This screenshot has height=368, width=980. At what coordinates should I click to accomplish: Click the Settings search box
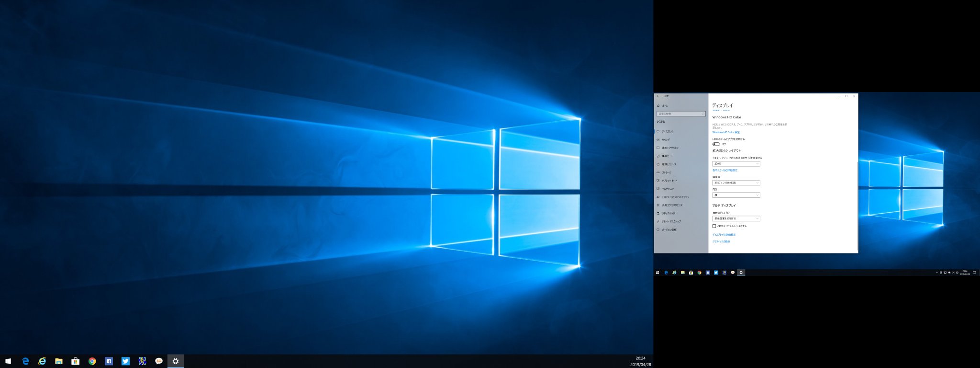681,114
